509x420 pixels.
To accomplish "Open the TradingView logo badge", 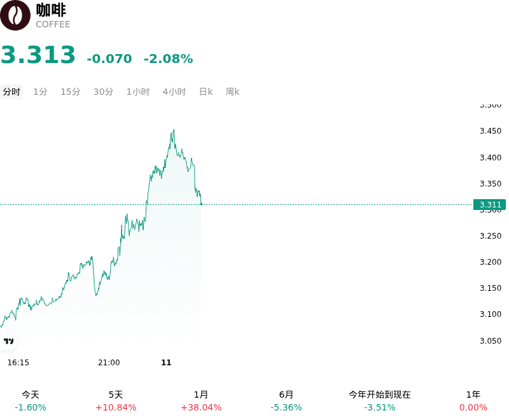I will [x=8, y=341].
